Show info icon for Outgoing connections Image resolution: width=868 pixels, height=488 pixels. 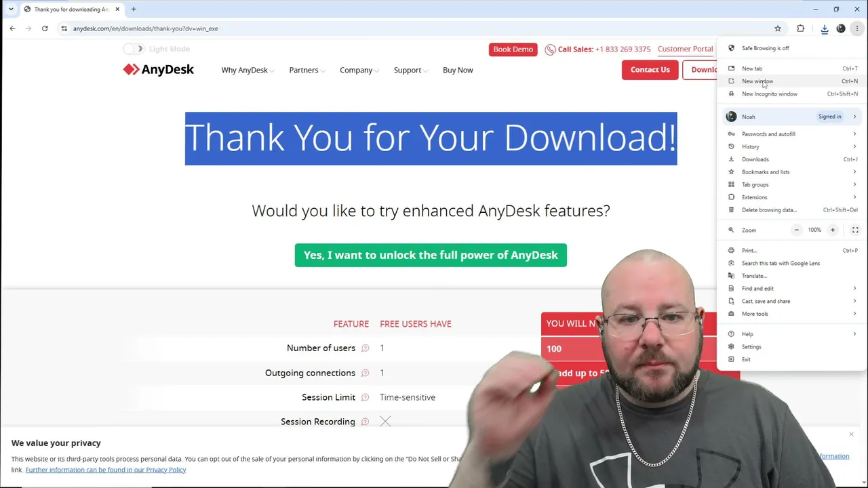(x=365, y=373)
